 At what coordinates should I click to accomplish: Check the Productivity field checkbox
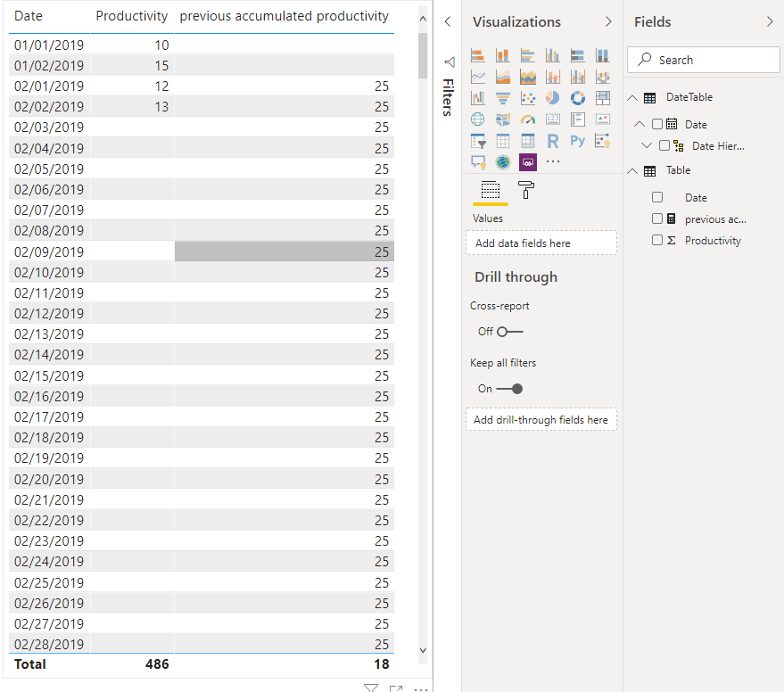(657, 240)
